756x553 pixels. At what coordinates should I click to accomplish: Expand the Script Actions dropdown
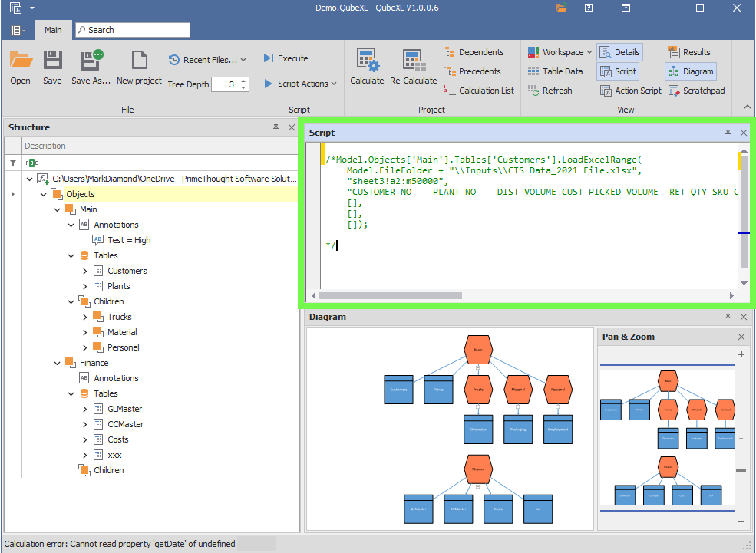301,84
